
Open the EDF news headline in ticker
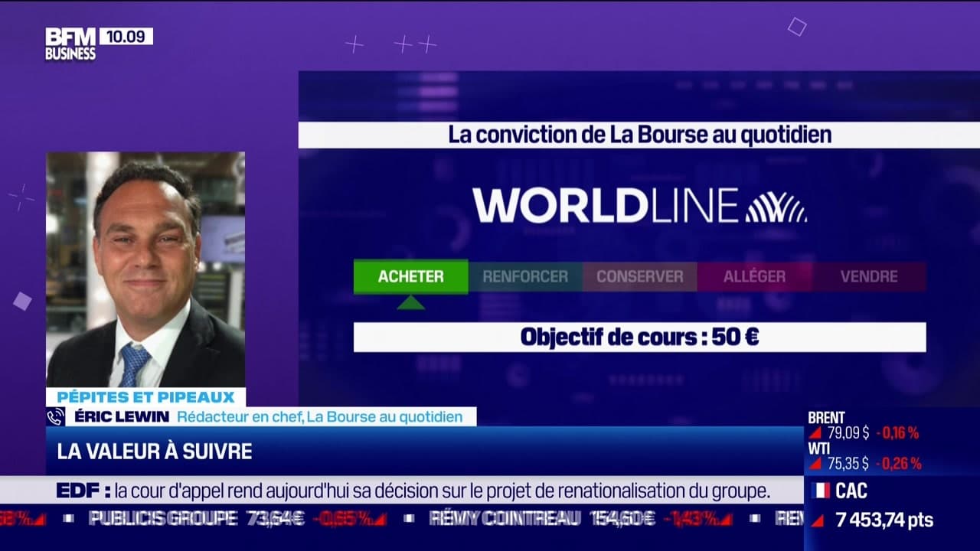pos(413,491)
